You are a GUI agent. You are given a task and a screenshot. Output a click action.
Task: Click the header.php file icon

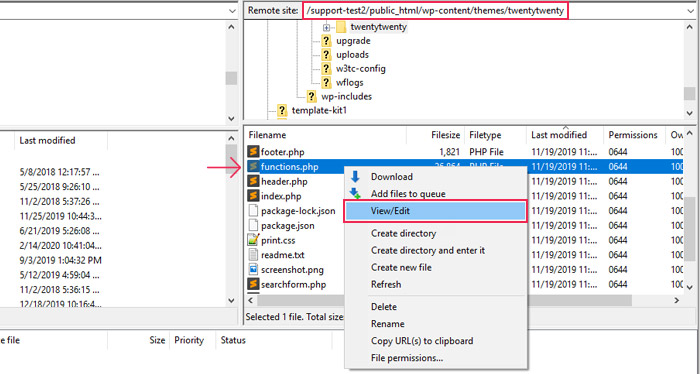(253, 181)
